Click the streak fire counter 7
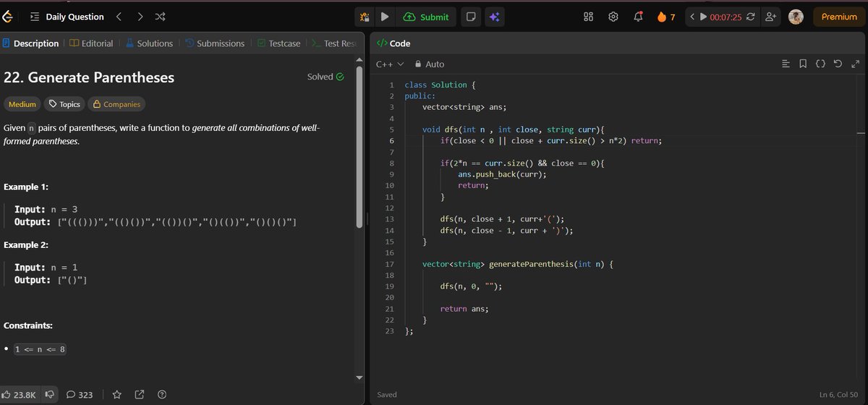This screenshot has height=405, width=868. point(666,17)
